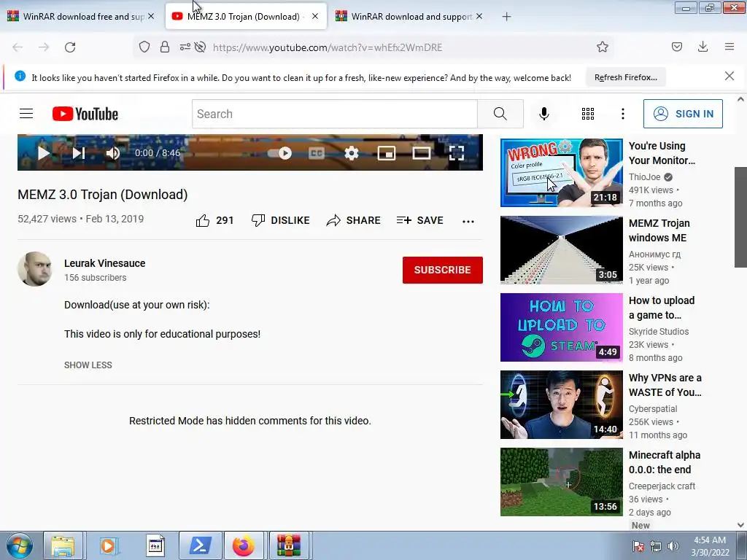The image size is (747, 560).
Task: SAVE the video to a playlist
Action: 419,220
